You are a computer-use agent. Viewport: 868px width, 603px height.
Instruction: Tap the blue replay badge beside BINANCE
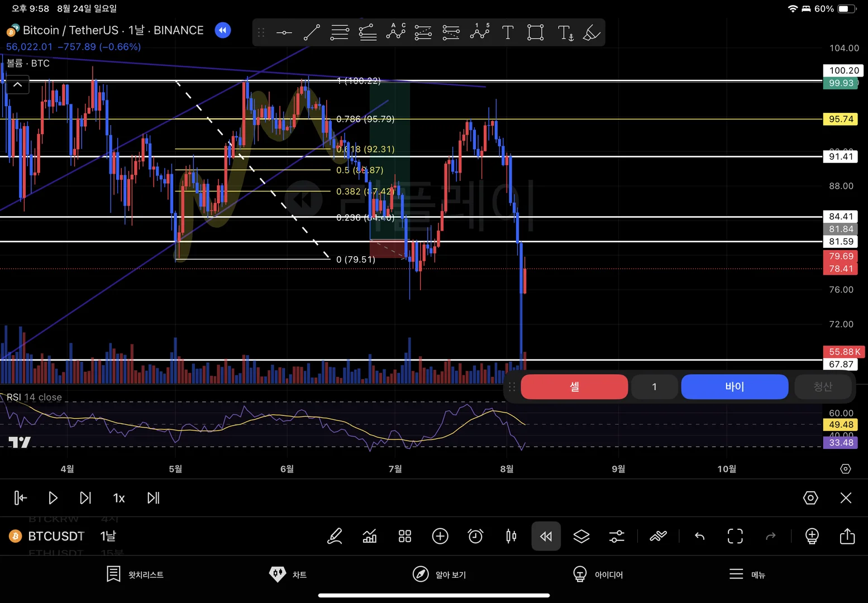223,30
